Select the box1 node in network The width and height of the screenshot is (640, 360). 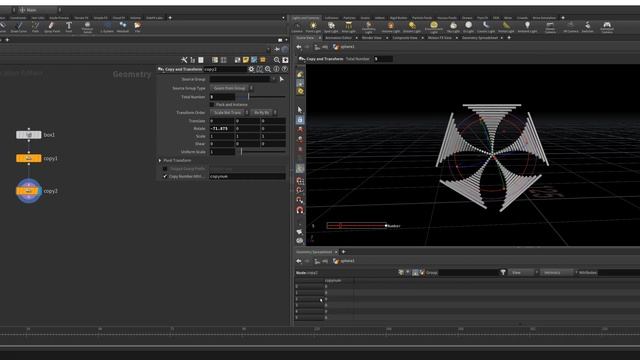pos(29,135)
